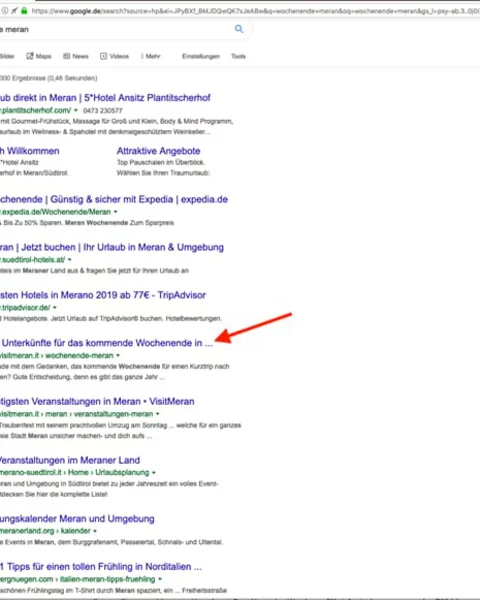Screen dimensions: 480x600
Task: Open Veranstaltungen im Meraner Land result
Action: (70, 460)
